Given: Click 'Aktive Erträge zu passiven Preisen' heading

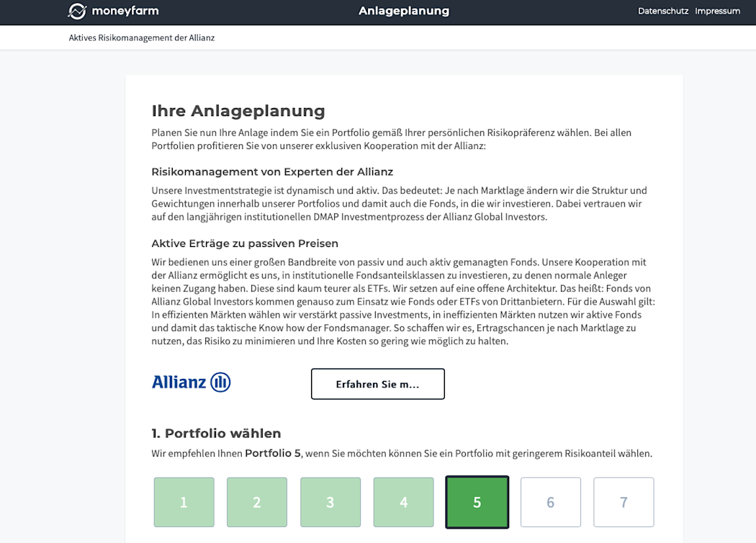Looking at the screenshot, I should pyautogui.click(x=245, y=243).
